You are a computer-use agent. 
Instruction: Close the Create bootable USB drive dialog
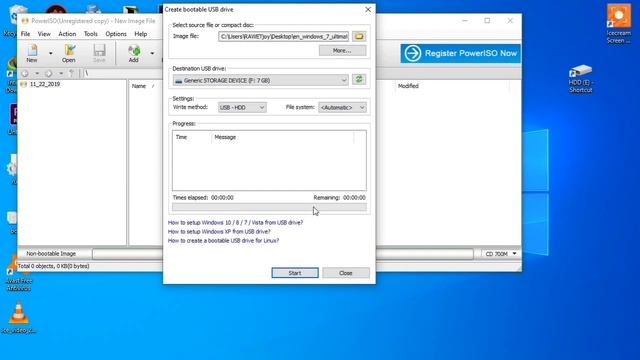(368, 9)
